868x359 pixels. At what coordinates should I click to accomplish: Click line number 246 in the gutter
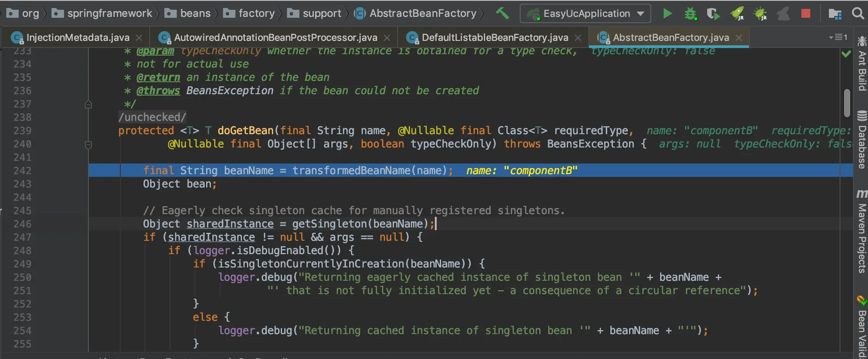pos(23,224)
